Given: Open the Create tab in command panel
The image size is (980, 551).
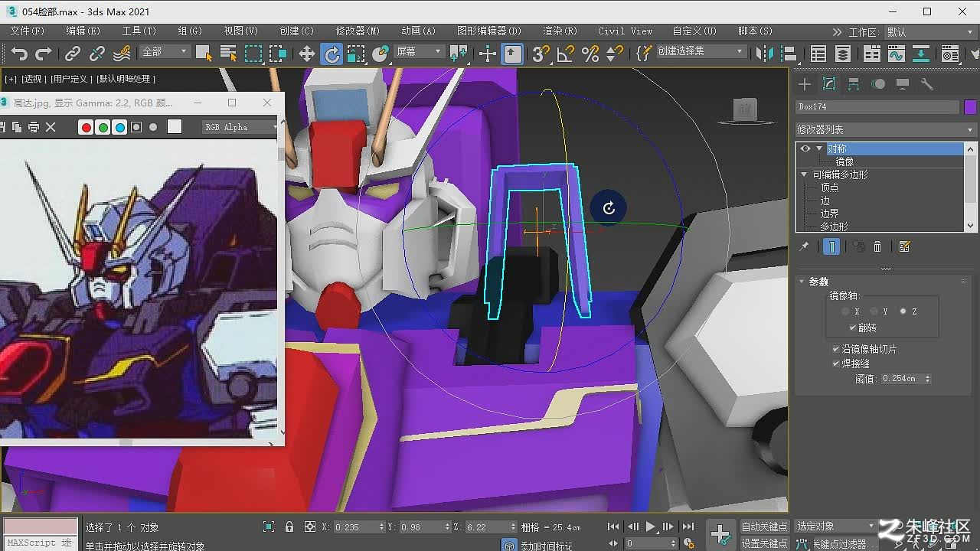Looking at the screenshot, I should tap(805, 84).
